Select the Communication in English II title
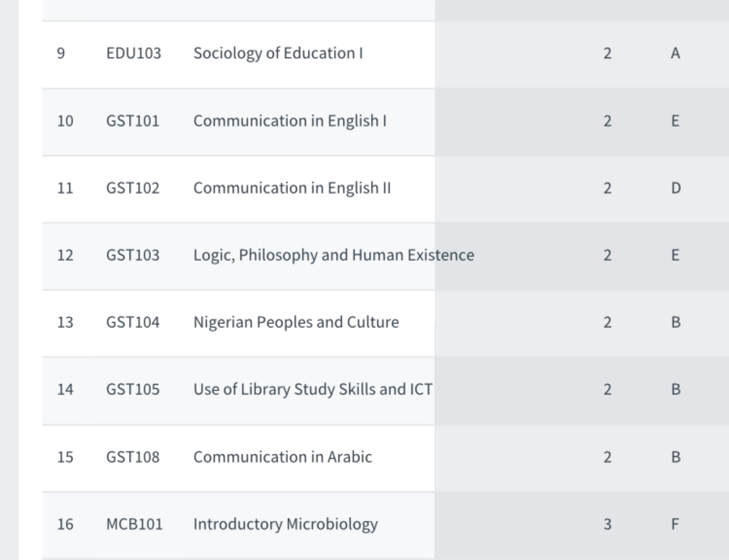Viewport: 729px width, 560px height. (292, 188)
